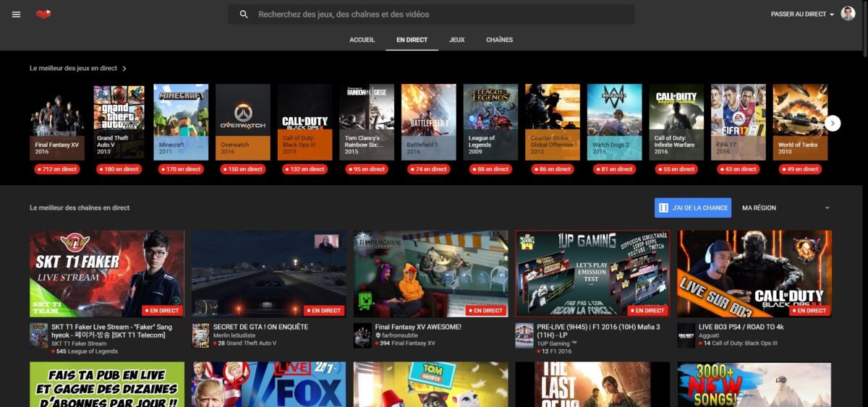
Task: Open the JEUX tab
Action: [x=456, y=40]
